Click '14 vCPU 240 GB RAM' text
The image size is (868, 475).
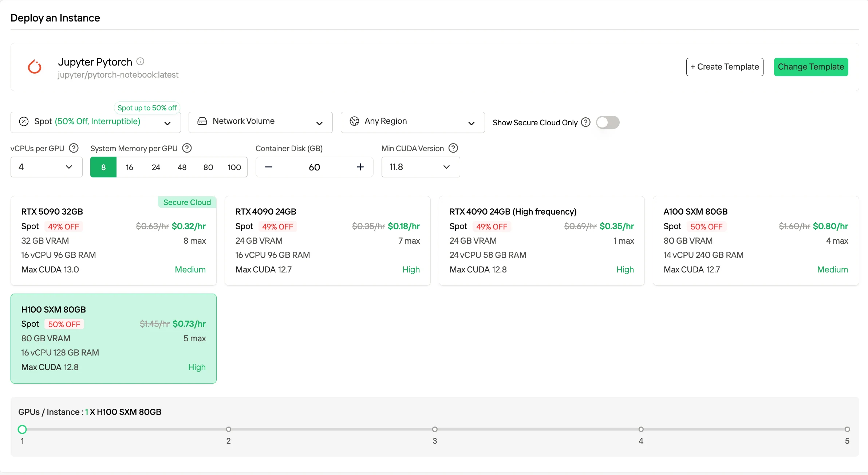[703, 255]
